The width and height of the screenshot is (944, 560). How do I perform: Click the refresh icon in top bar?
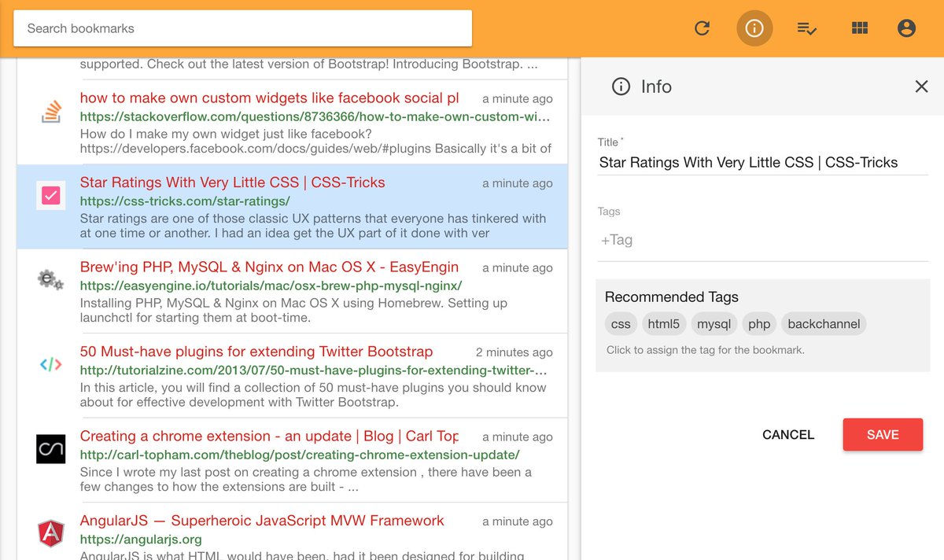(x=702, y=28)
